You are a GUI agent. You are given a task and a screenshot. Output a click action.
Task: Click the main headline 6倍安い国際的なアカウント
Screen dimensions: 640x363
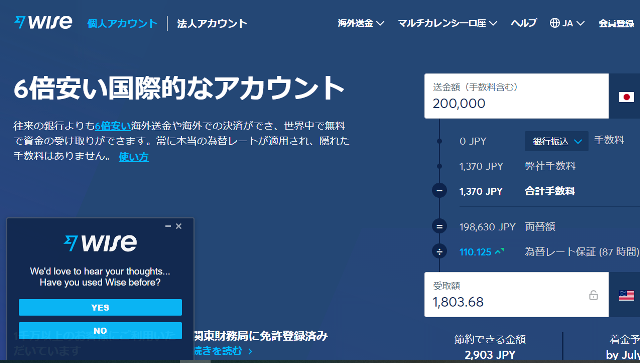179,88
